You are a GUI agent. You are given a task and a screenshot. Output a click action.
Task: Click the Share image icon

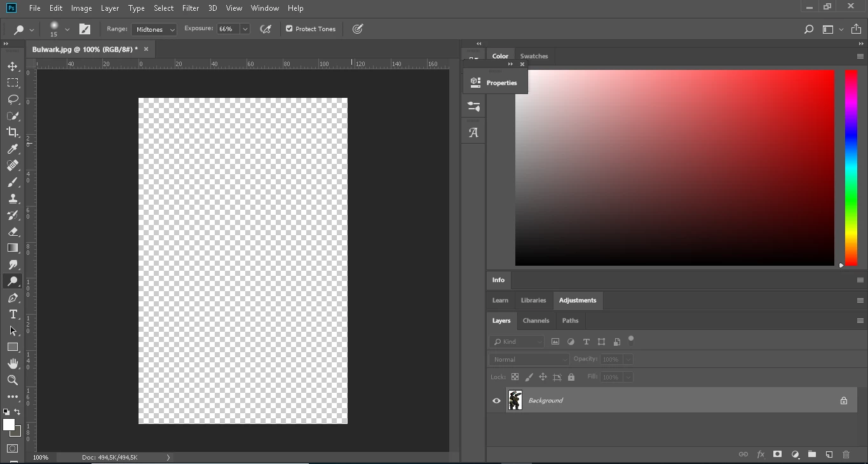pyautogui.click(x=857, y=29)
